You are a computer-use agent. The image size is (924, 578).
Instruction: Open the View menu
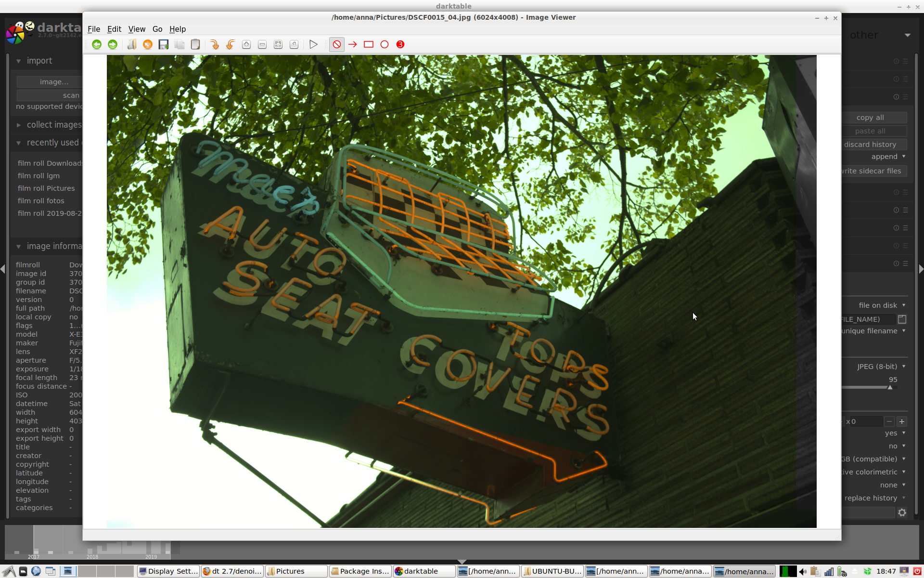137,29
